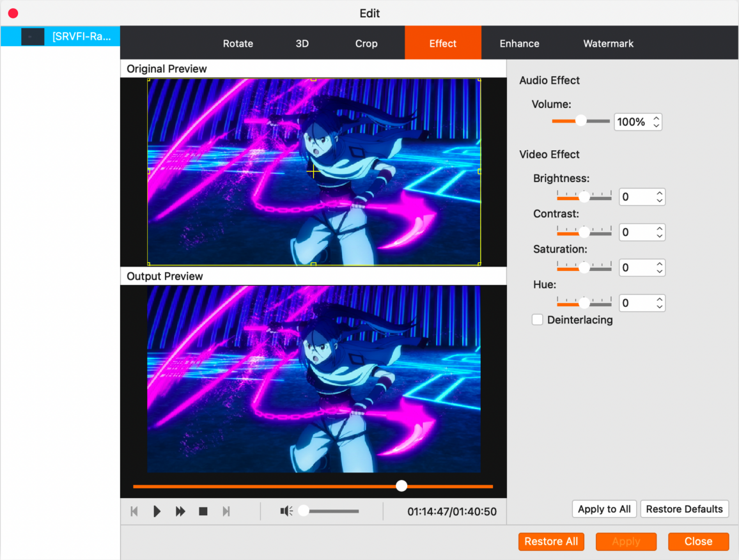Click the Restore All button
Image resolution: width=739 pixels, height=560 pixels.
552,541
